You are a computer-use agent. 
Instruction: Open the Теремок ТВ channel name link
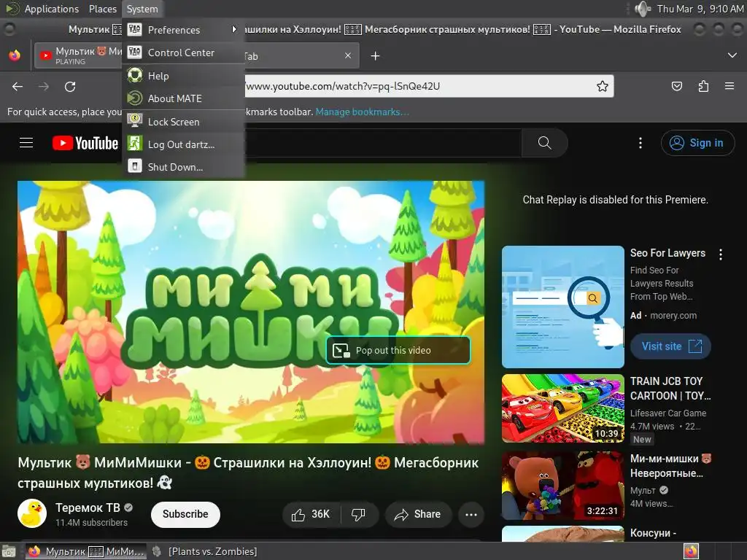coord(88,508)
